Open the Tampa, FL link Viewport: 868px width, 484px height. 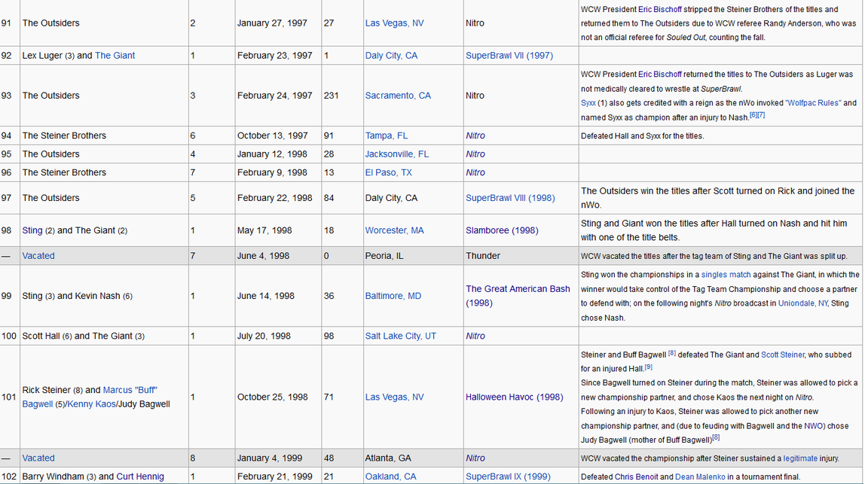coord(386,135)
